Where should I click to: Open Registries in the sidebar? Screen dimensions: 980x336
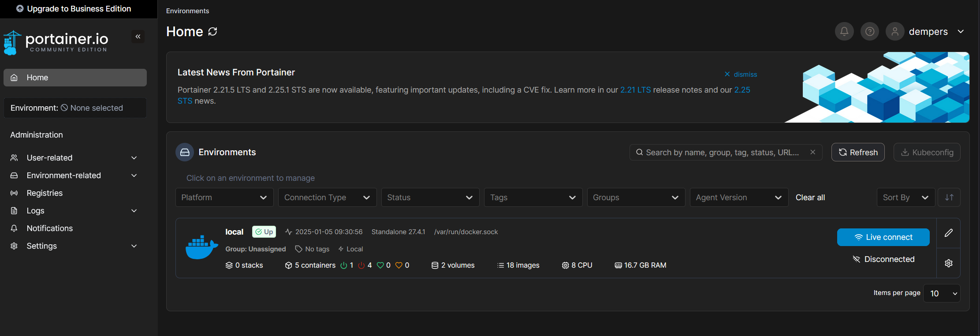tap(74, 193)
